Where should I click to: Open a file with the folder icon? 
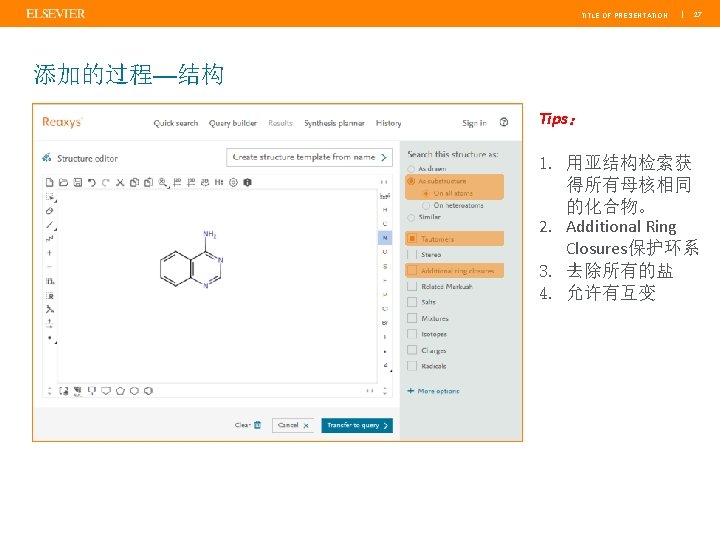tap(63, 182)
